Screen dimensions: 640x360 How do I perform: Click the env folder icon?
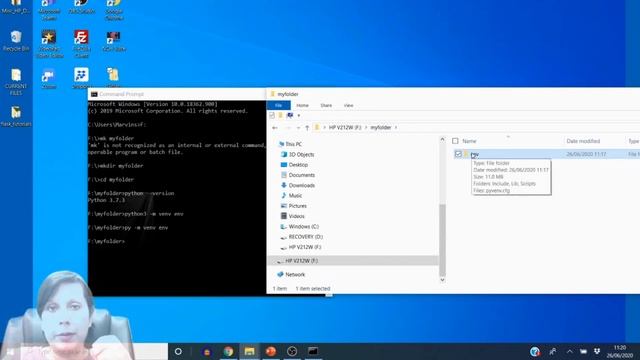click(466, 154)
